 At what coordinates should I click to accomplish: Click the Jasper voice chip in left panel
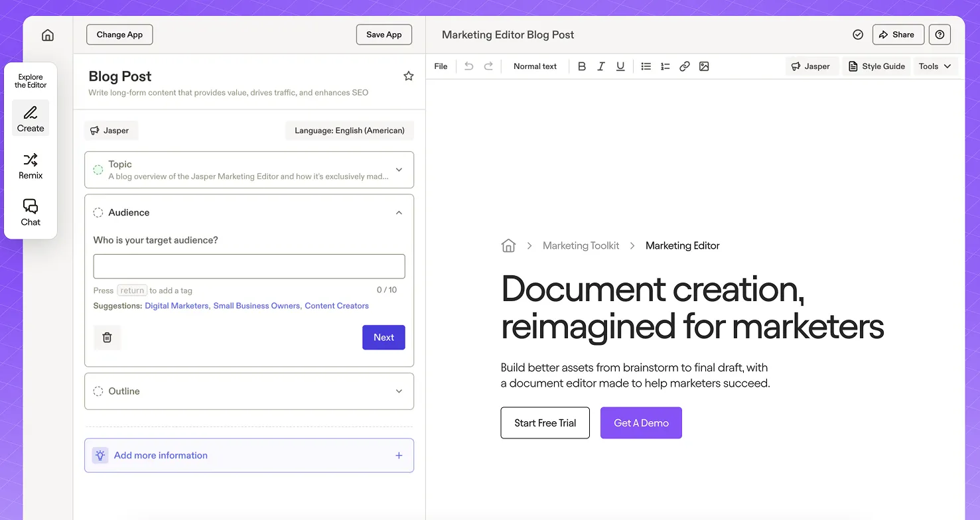tap(111, 131)
